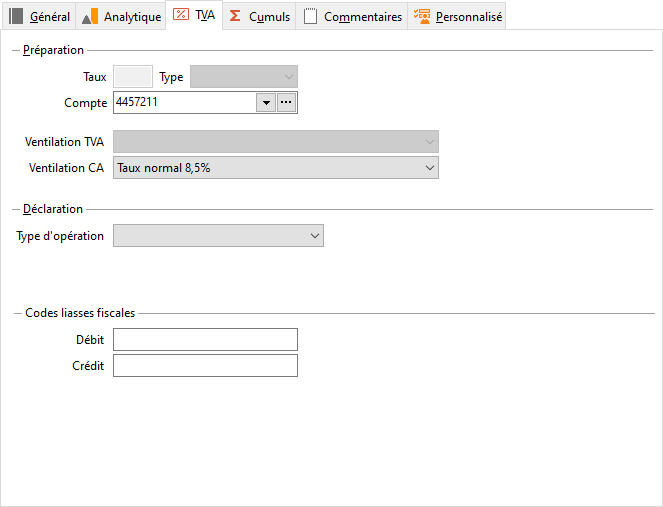Click the TVA percent icon
The image size is (663, 507).
point(181,14)
